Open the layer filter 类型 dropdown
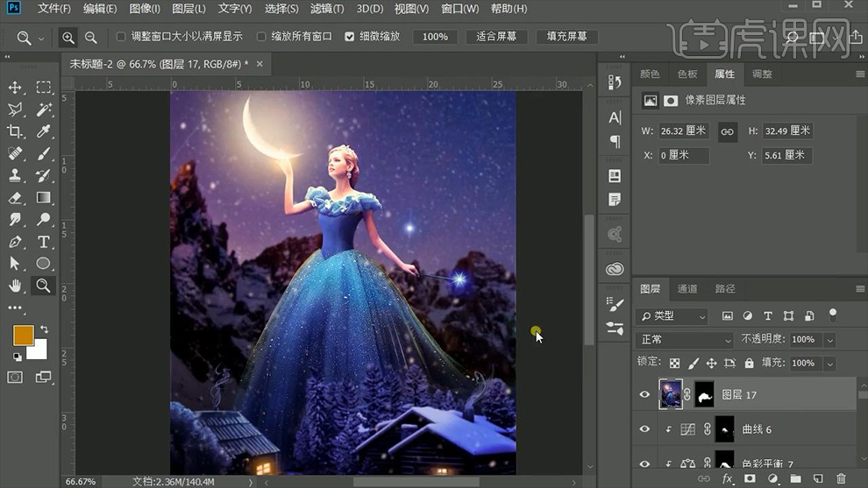Screen dimensions: 868x488 coord(673,316)
